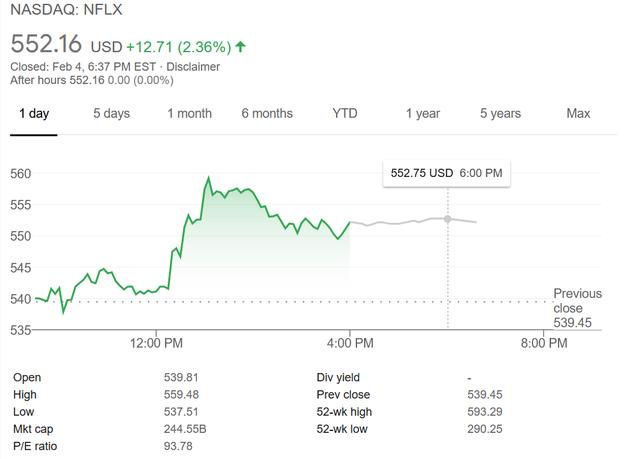The width and height of the screenshot is (630, 459).
Task: Click the 552.75 USD tooltip
Action: click(446, 173)
